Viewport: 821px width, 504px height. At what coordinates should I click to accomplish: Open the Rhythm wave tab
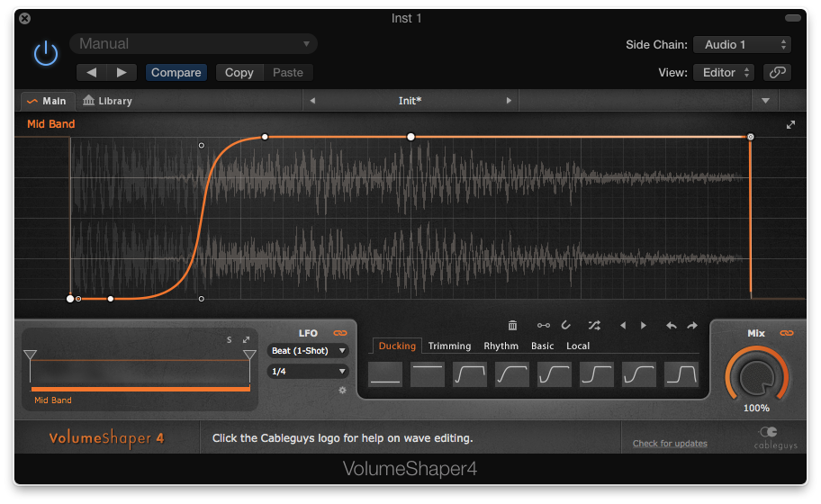click(501, 346)
